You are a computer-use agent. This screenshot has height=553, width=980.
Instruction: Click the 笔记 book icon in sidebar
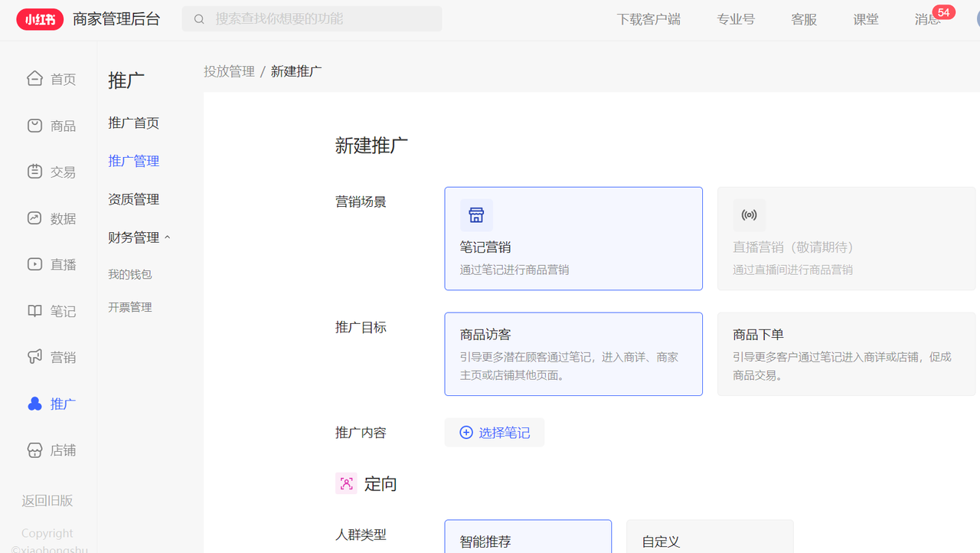click(x=34, y=311)
